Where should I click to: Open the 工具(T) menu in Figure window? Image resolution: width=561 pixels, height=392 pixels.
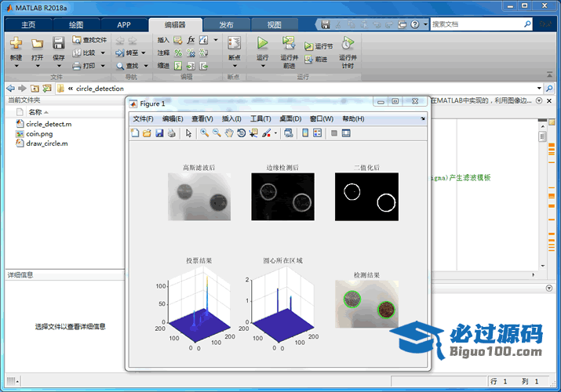pyautogui.click(x=260, y=118)
